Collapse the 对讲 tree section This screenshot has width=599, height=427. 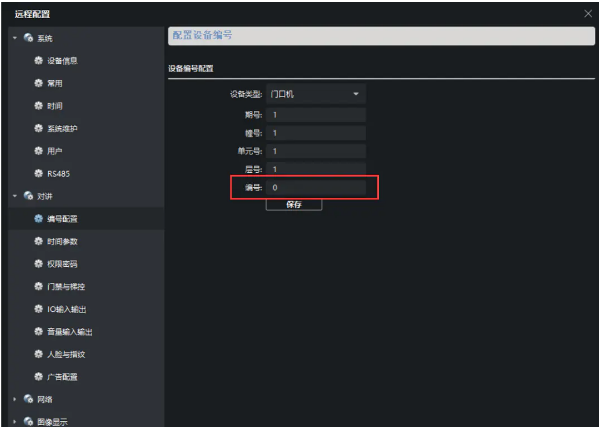(15, 196)
